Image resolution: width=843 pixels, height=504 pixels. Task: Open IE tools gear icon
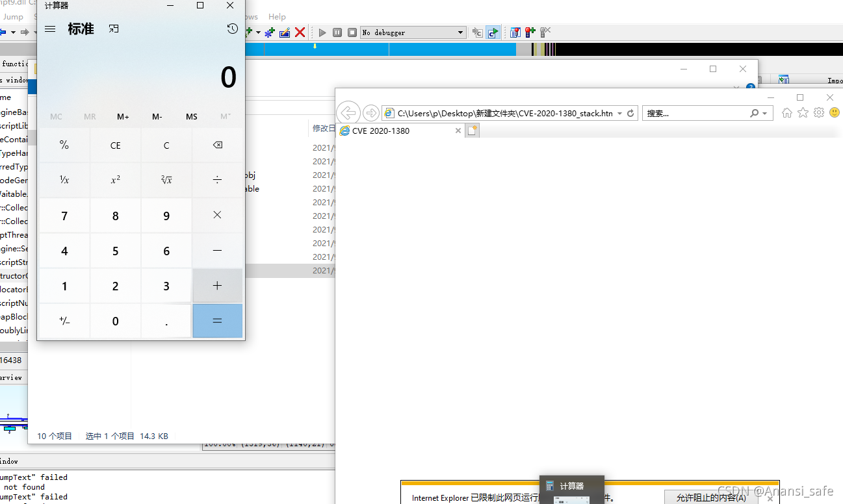click(819, 112)
